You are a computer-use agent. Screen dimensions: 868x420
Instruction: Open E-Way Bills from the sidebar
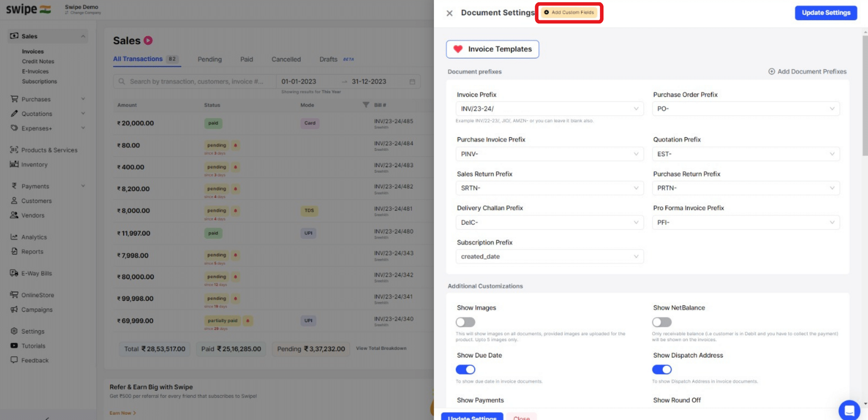[35, 273]
